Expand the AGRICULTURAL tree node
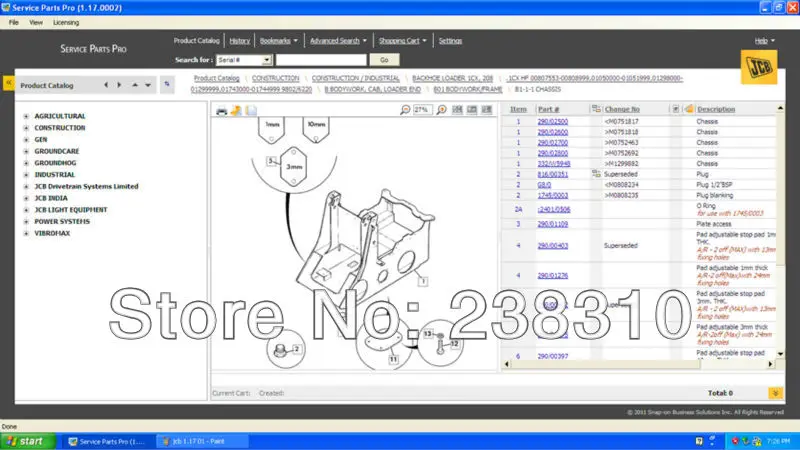The image size is (800, 450). pos(26,116)
